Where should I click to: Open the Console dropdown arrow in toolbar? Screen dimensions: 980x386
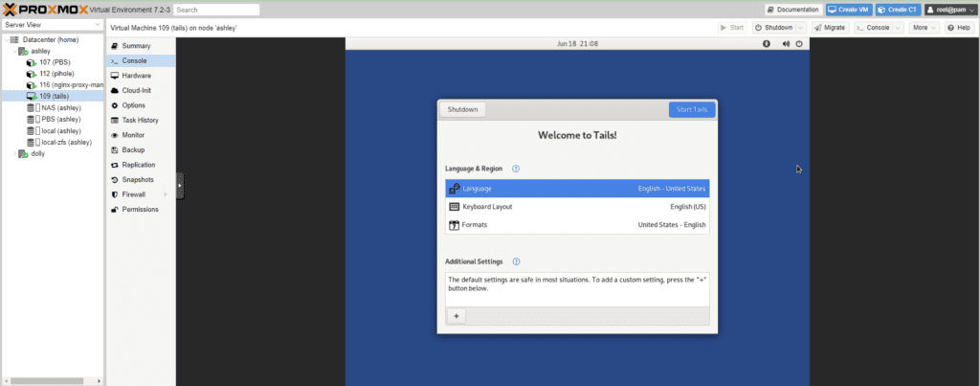[x=898, y=28]
